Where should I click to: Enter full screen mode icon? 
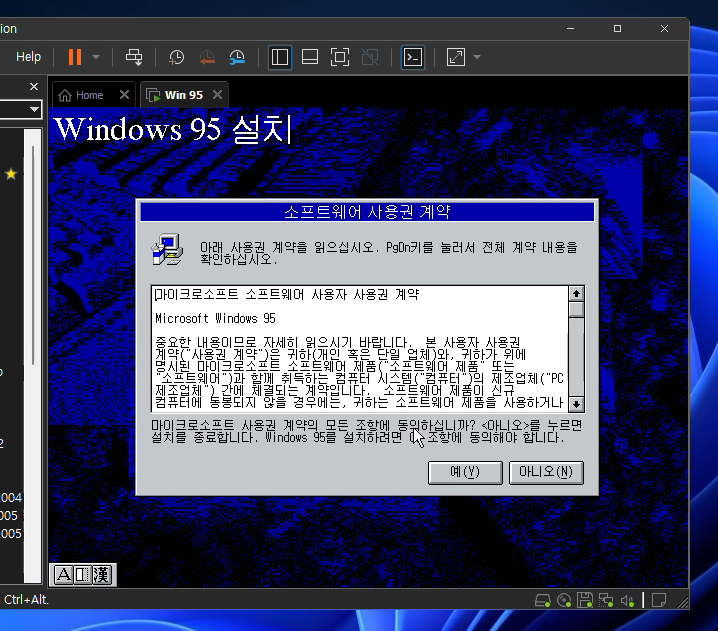point(340,57)
